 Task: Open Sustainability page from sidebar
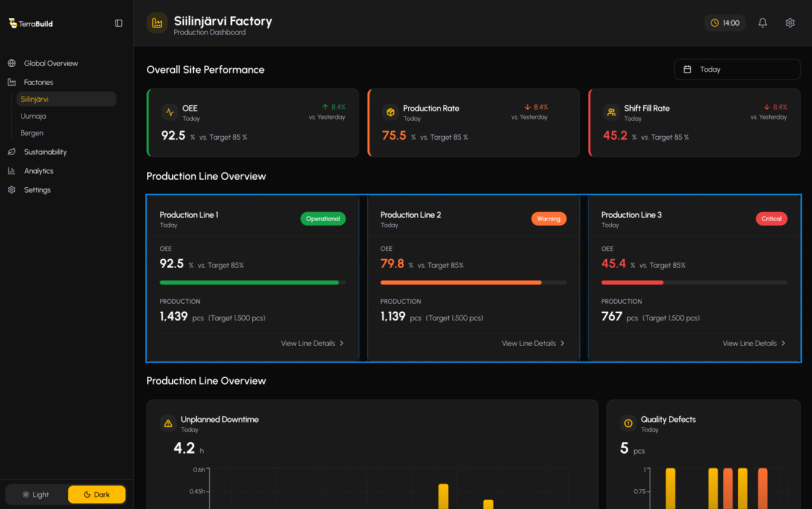(x=45, y=152)
